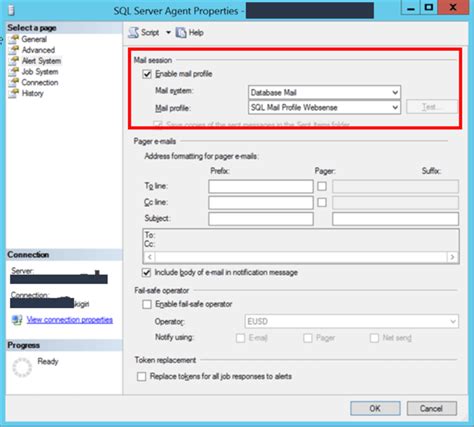
Task: Click the Job System page icon
Action: 14,72
